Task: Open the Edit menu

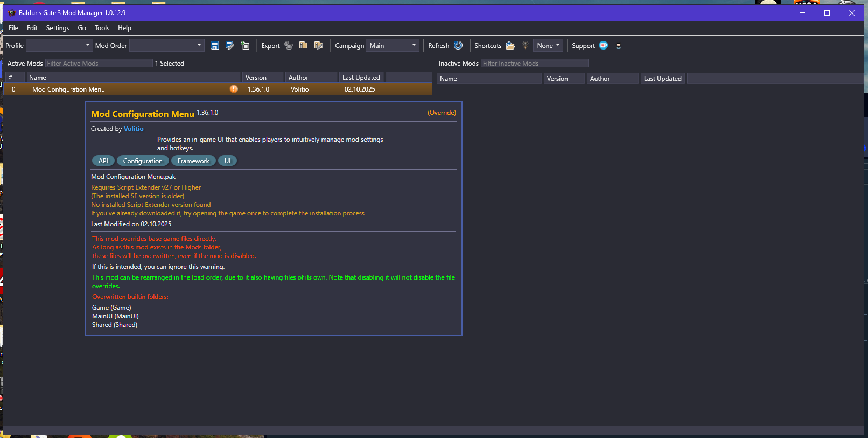Action: pos(32,28)
